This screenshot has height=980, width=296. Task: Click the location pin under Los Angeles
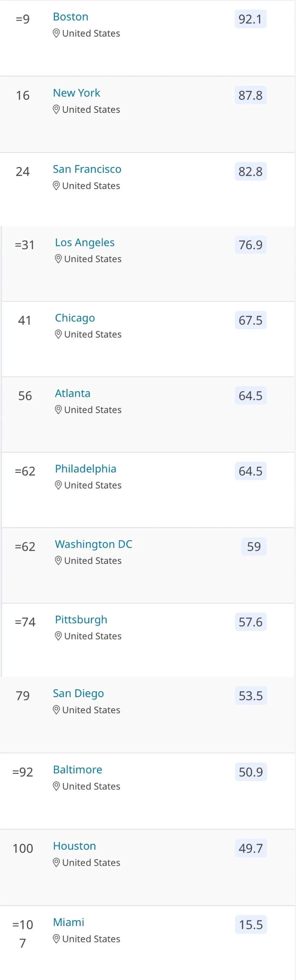click(58, 259)
